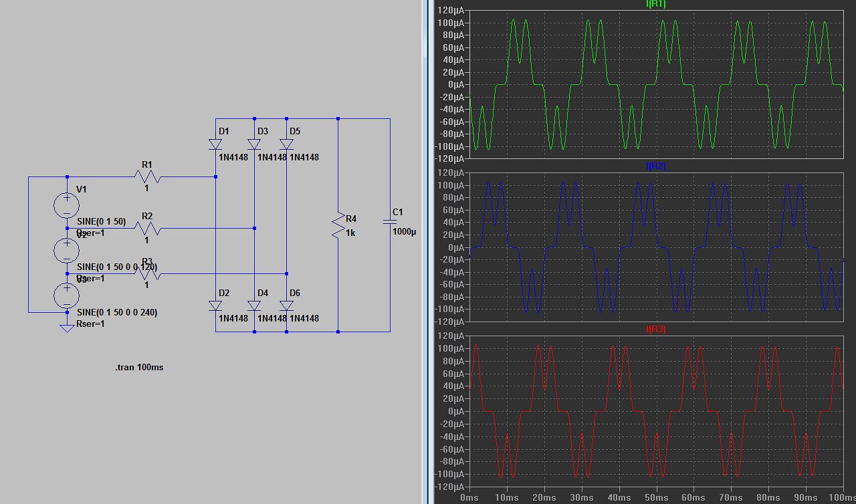Image resolution: width=856 pixels, height=504 pixels.
Task: Click the resistor R2 symbol
Action: click(x=147, y=229)
